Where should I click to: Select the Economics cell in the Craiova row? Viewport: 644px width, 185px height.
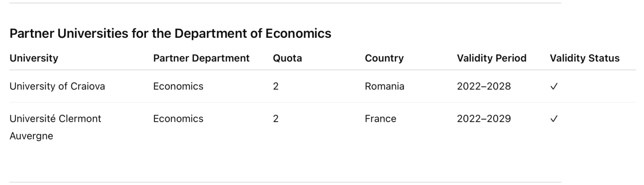pos(178,86)
